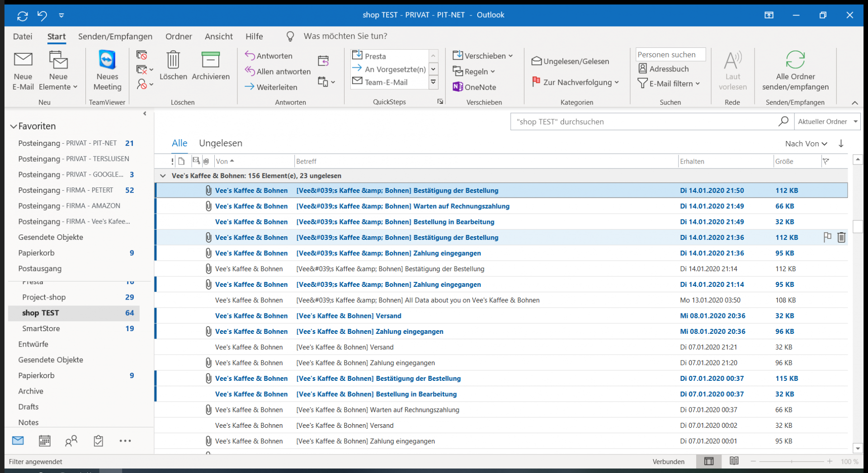Archive the selected mail with Archivieren

(211, 66)
